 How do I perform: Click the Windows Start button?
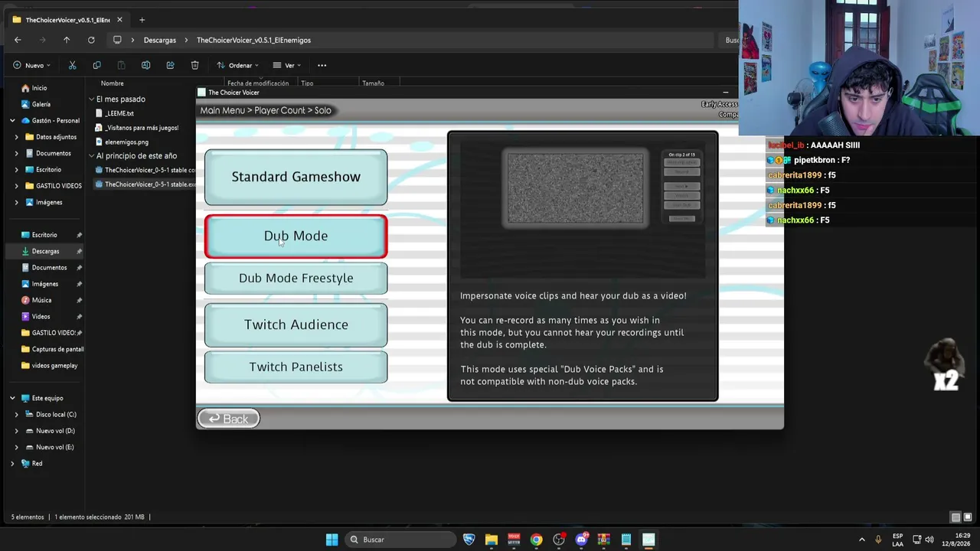click(332, 540)
